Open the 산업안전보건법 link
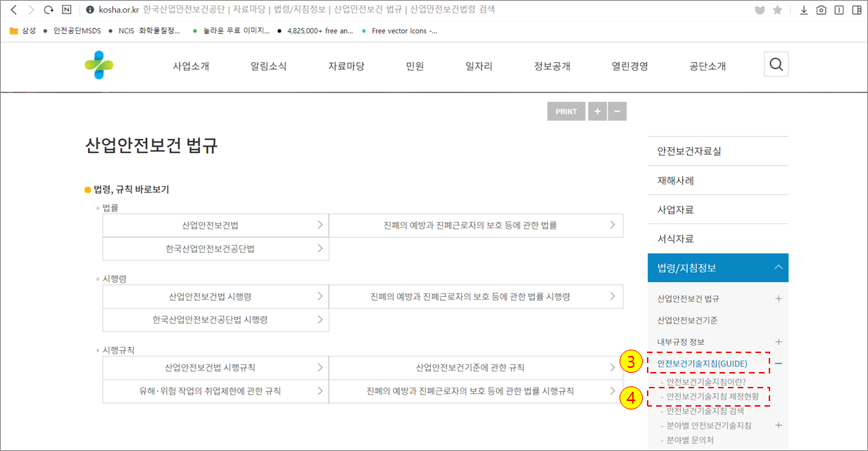 pos(215,225)
